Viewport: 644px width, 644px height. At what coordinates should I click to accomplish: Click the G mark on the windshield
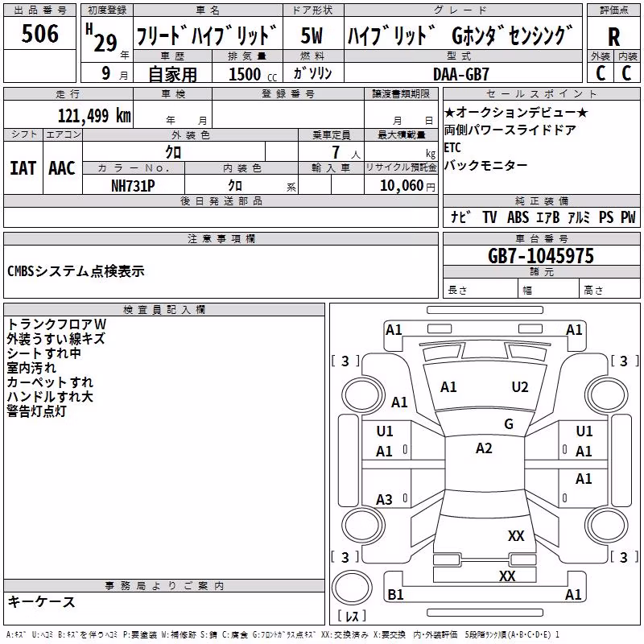pos(509,424)
